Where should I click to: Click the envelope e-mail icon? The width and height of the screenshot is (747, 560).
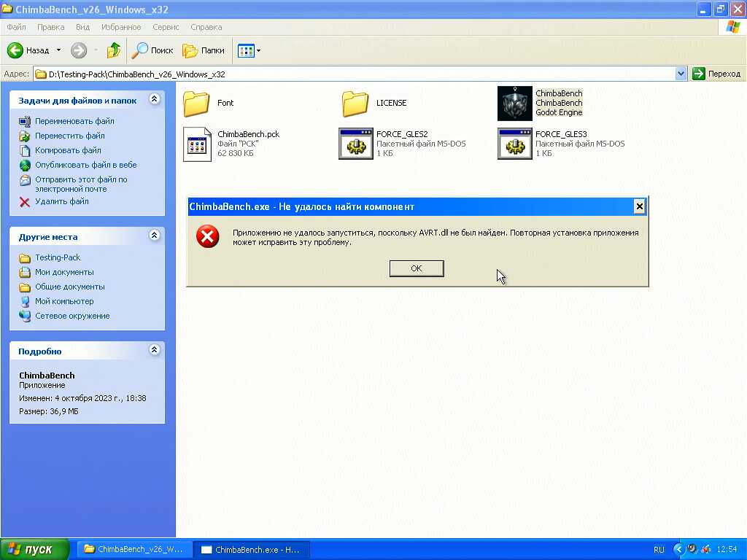(25, 181)
